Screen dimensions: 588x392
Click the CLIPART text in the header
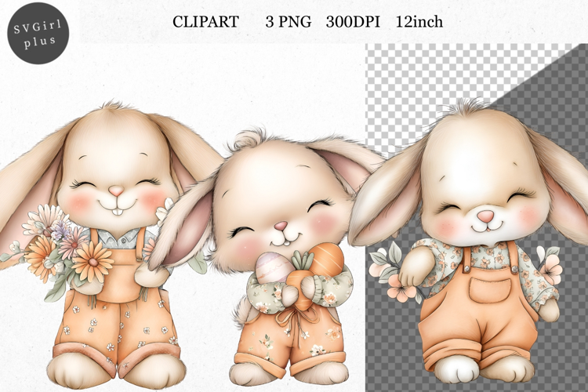pyautogui.click(x=205, y=22)
